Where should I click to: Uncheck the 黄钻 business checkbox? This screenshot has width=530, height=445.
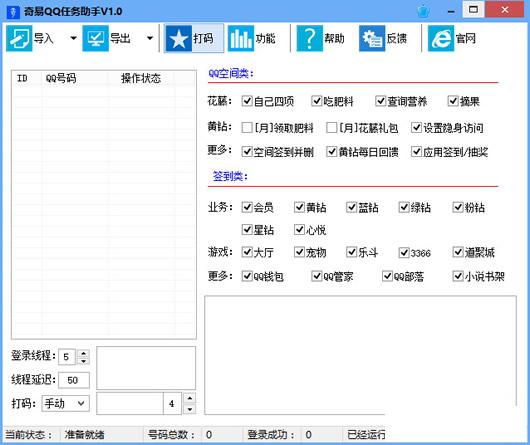(299, 207)
